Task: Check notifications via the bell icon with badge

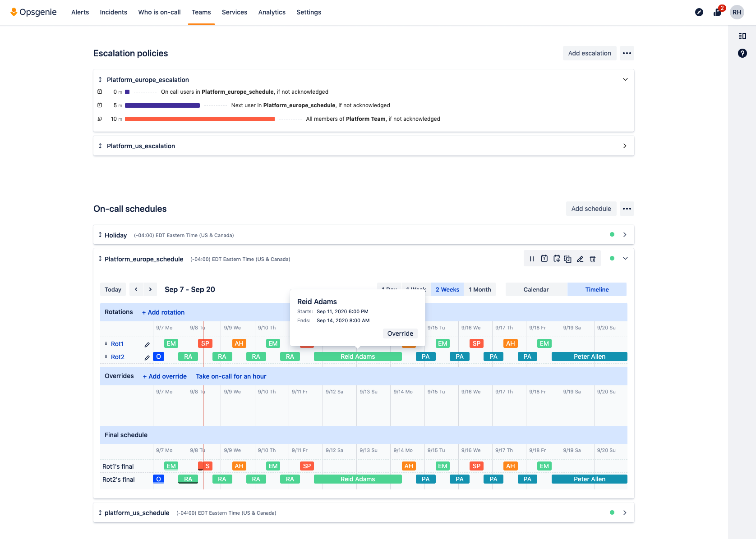Action: coord(717,13)
